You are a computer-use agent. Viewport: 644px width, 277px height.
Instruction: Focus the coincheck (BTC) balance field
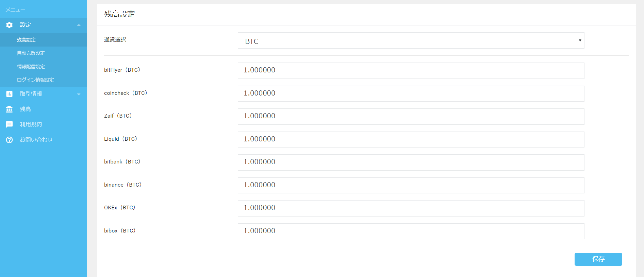[411, 93]
